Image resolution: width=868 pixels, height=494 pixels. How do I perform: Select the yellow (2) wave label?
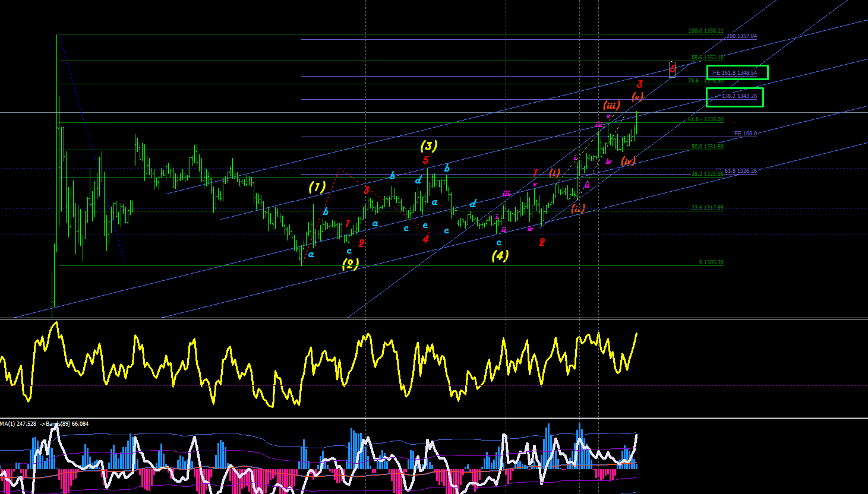click(x=351, y=264)
